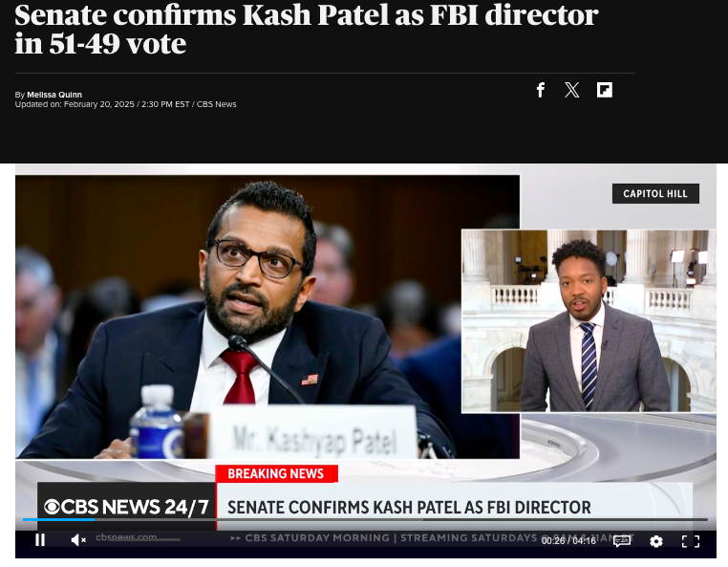
Task: Click the CAPITOL HILL label in the video
Action: click(655, 193)
